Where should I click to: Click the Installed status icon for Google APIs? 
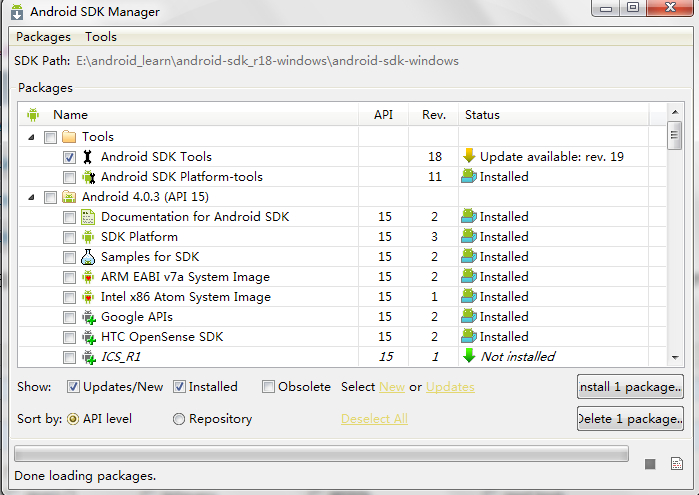click(469, 316)
